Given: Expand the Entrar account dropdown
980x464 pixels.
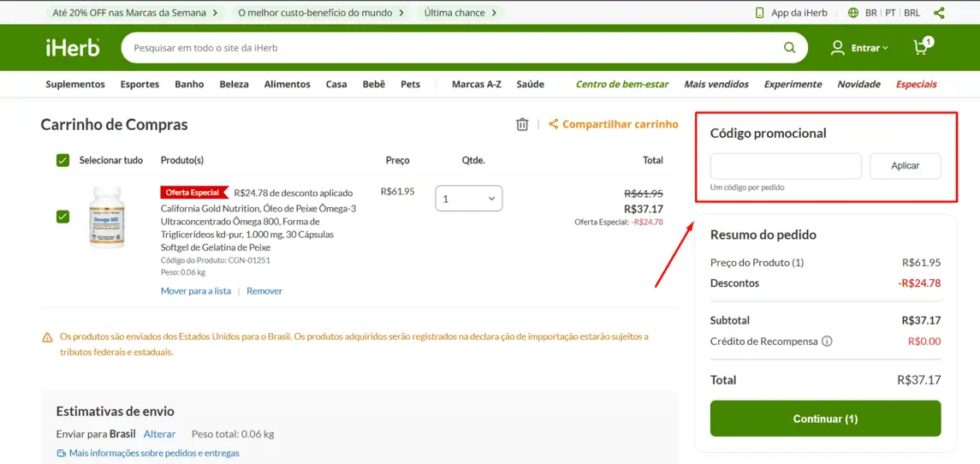Looking at the screenshot, I should tap(870, 48).
